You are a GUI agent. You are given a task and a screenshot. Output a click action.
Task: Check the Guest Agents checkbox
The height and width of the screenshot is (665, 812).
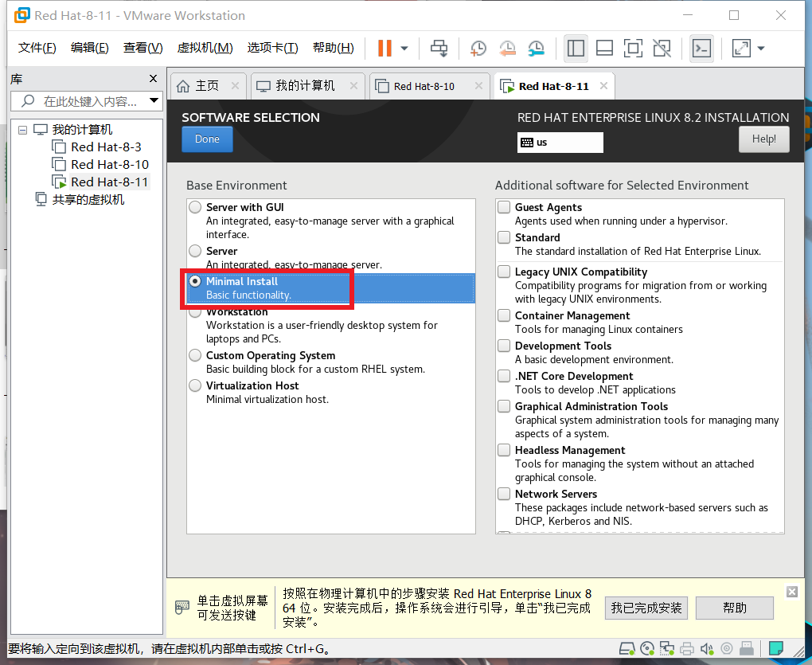pyautogui.click(x=504, y=207)
